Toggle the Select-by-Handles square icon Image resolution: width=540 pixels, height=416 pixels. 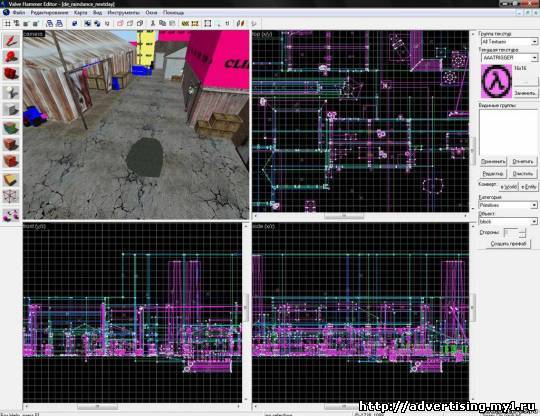[208, 23]
